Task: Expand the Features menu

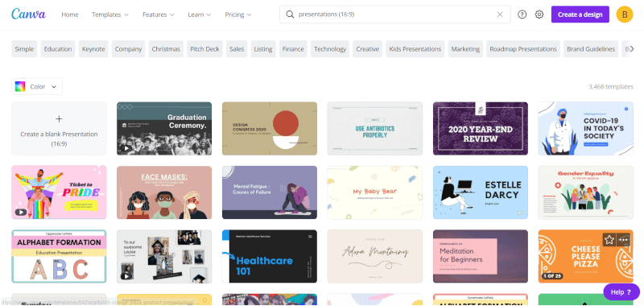Action: pyautogui.click(x=159, y=14)
